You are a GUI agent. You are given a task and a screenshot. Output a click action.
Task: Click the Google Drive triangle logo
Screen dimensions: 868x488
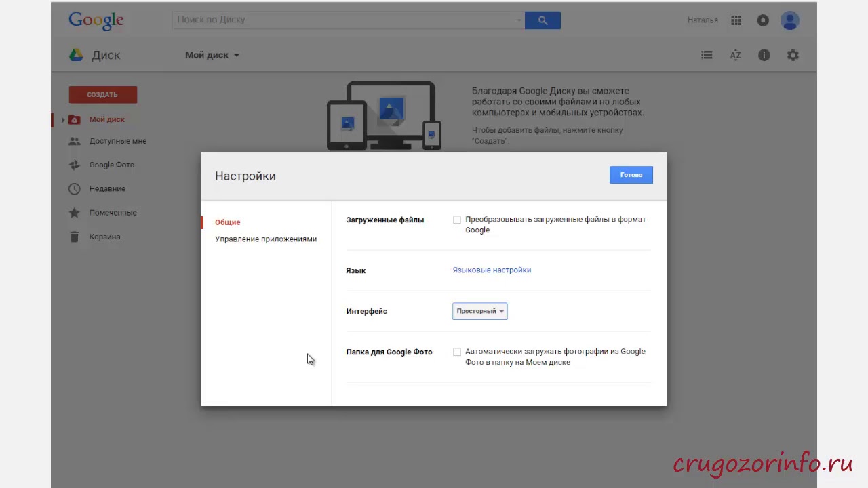[x=76, y=55]
